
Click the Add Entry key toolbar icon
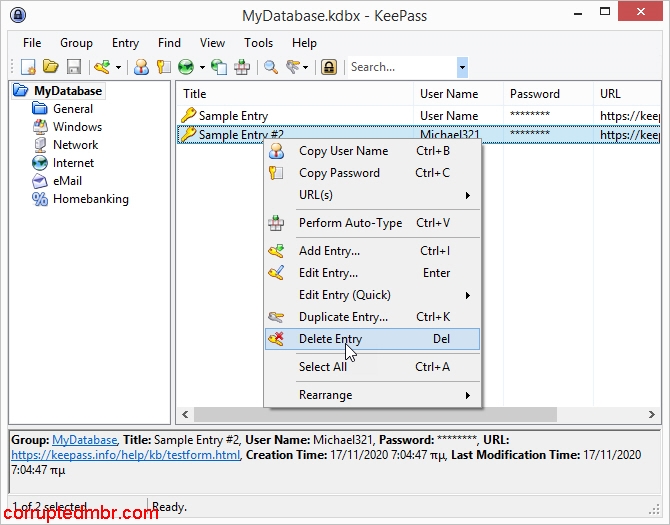pyautogui.click(x=103, y=67)
